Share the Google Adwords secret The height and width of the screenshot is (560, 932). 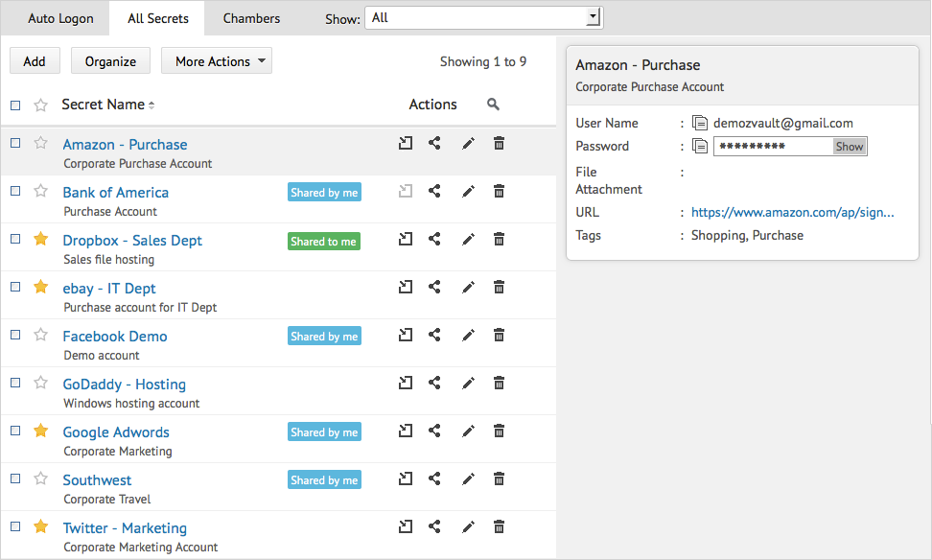coord(434,431)
